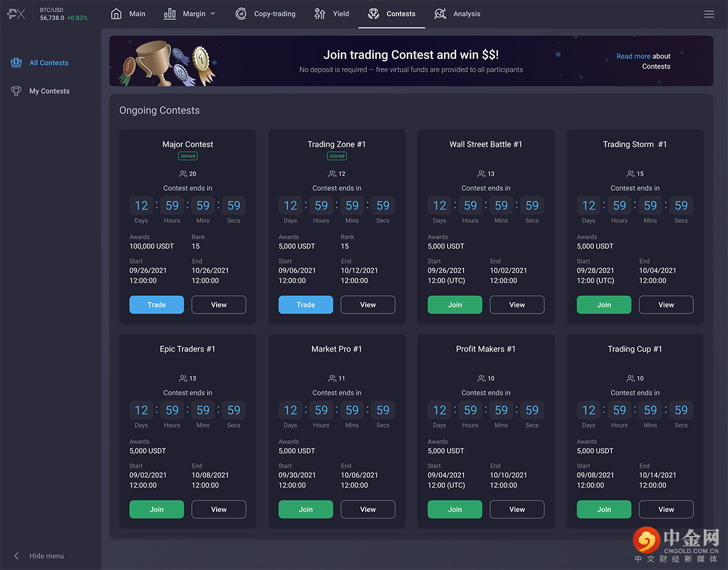The height and width of the screenshot is (570, 728).
Task: Join the Profit Makers #1 contest
Action: click(455, 509)
